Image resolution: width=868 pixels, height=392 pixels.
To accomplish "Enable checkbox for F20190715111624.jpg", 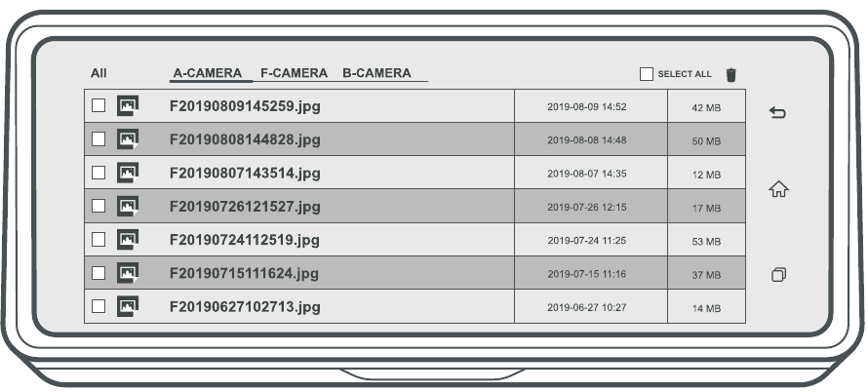I will 99,273.
